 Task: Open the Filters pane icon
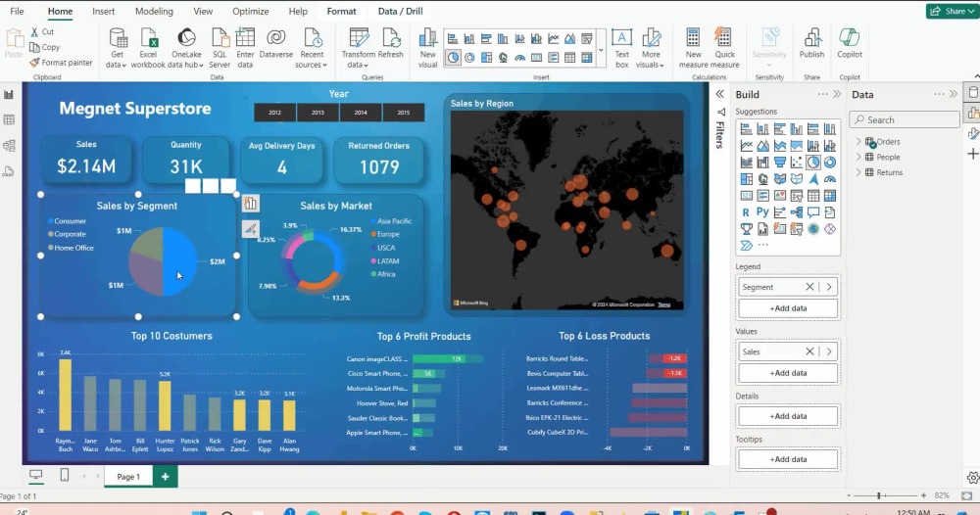click(x=720, y=113)
